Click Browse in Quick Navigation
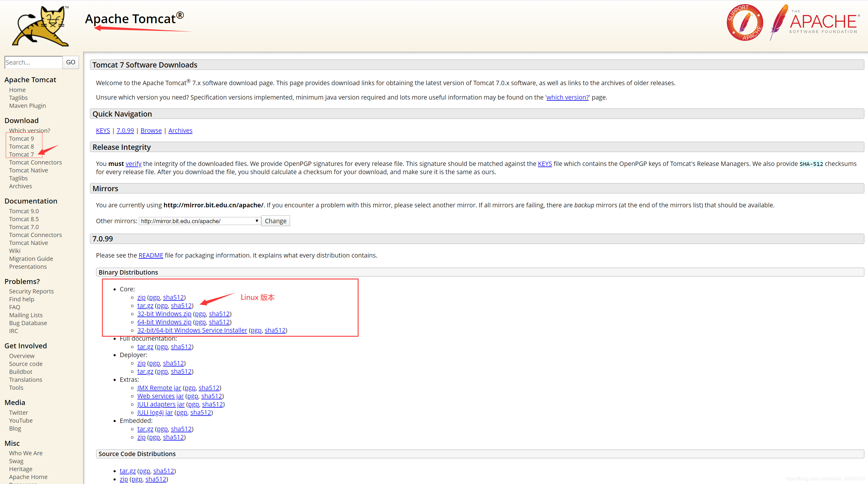The image size is (868, 484). [x=151, y=130]
